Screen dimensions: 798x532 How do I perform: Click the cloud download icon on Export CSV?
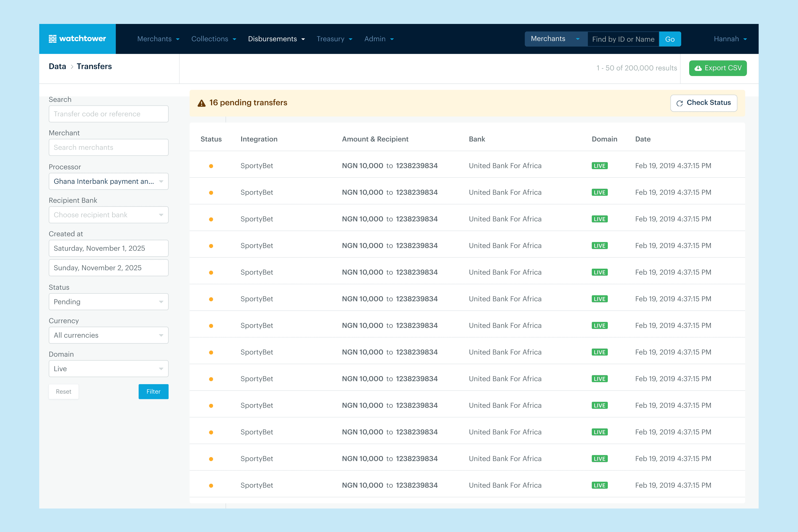click(698, 68)
